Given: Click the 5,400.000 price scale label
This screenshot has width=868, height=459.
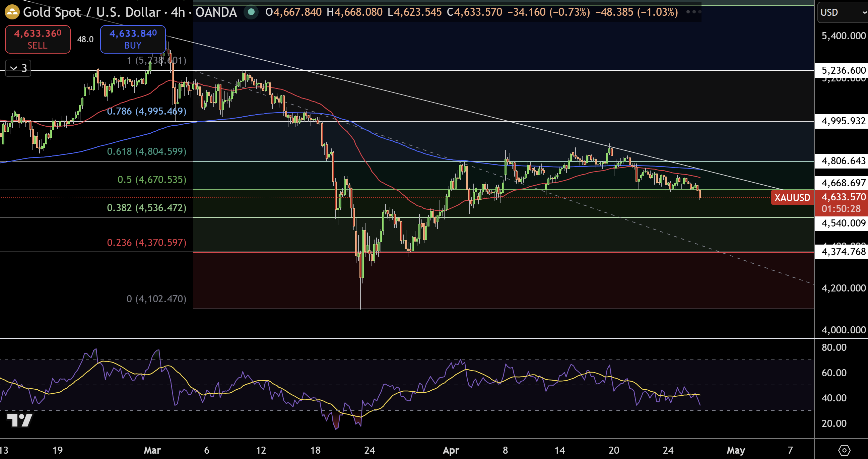Looking at the screenshot, I should pyautogui.click(x=844, y=36).
